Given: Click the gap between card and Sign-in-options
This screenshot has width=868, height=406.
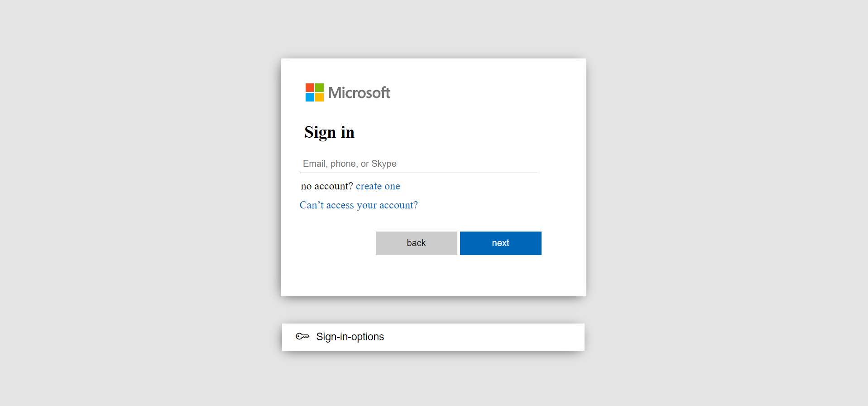Looking at the screenshot, I should [x=433, y=310].
